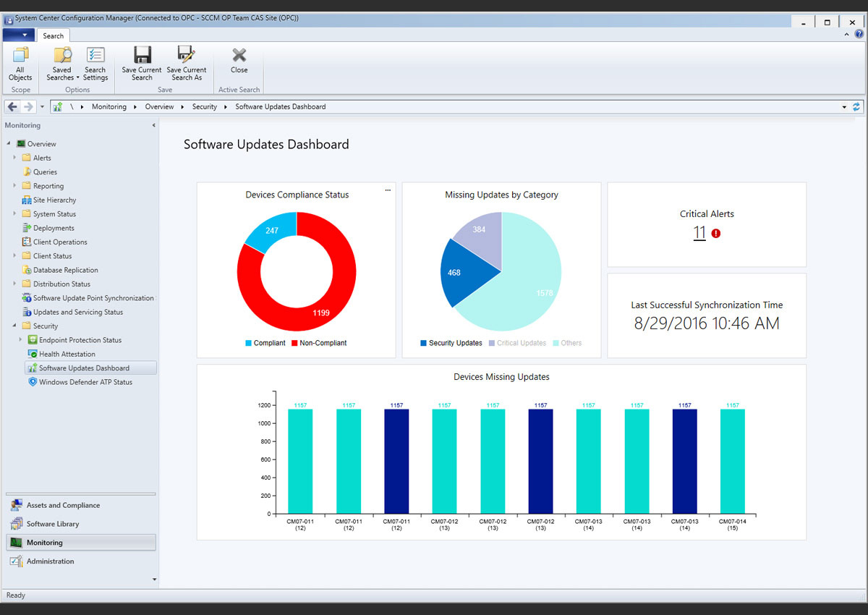Open Database Replication node
This screenshot has width=868, height=615.
tap(65, 270)
